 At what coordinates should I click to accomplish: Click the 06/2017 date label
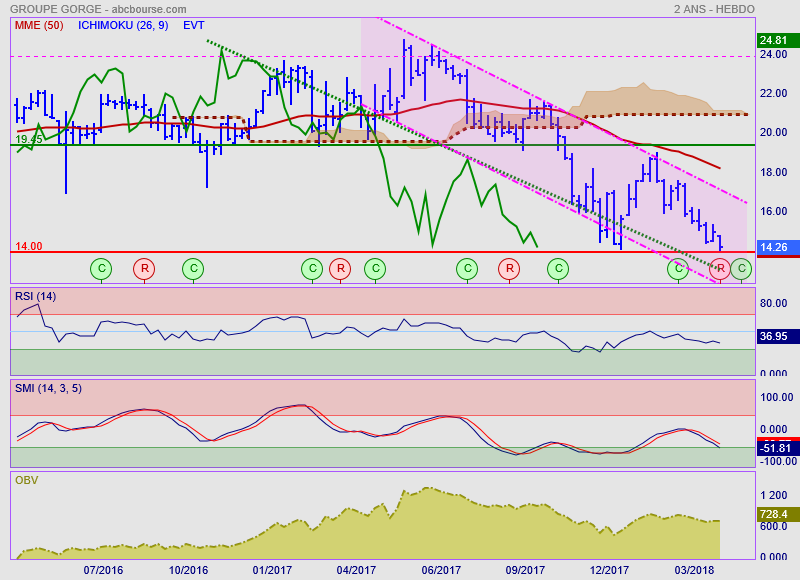(x=441, y=570)
